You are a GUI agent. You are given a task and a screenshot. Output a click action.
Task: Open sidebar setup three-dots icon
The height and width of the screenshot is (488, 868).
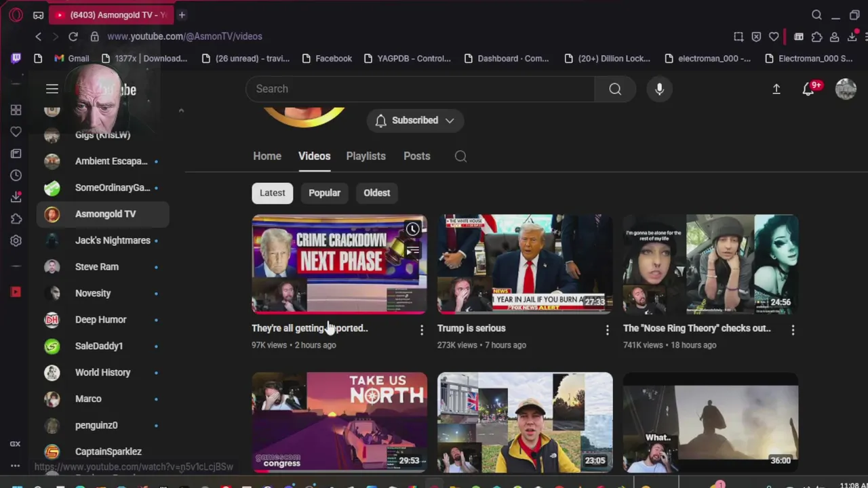tap(15, 466)
